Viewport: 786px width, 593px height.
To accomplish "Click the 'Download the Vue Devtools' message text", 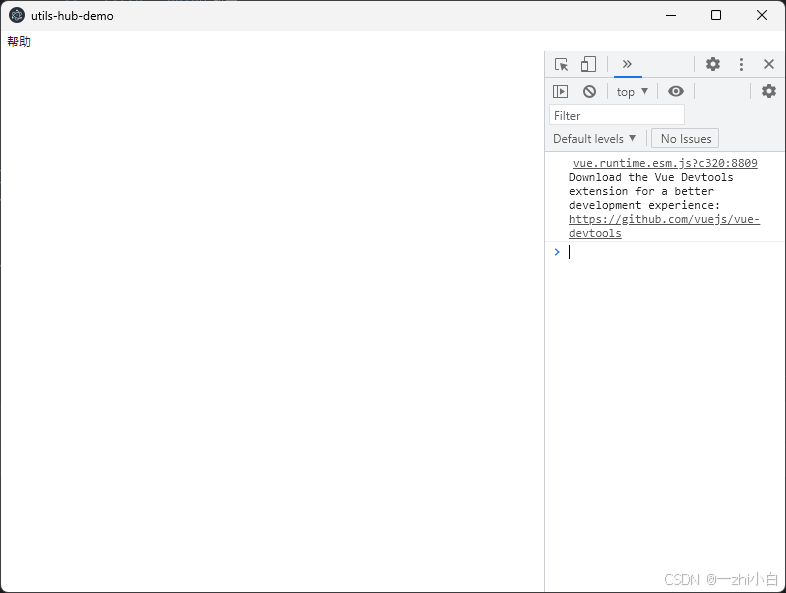I will [651, 177].
